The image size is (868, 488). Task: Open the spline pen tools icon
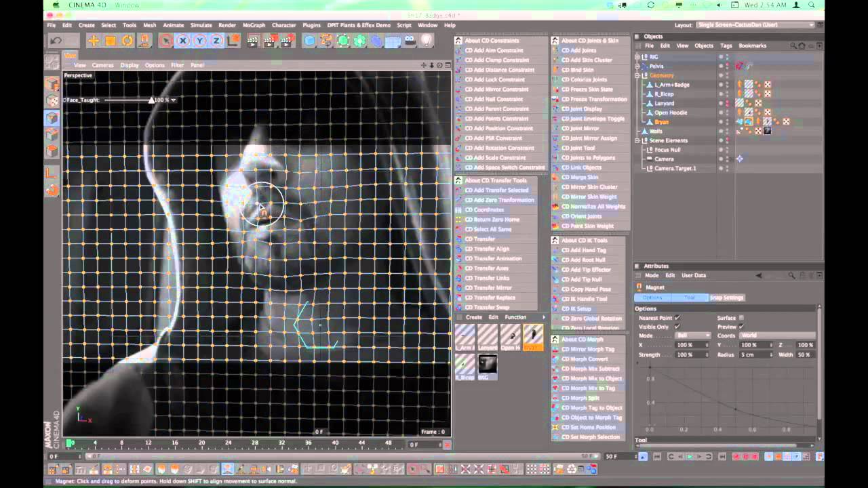(327, 41)
